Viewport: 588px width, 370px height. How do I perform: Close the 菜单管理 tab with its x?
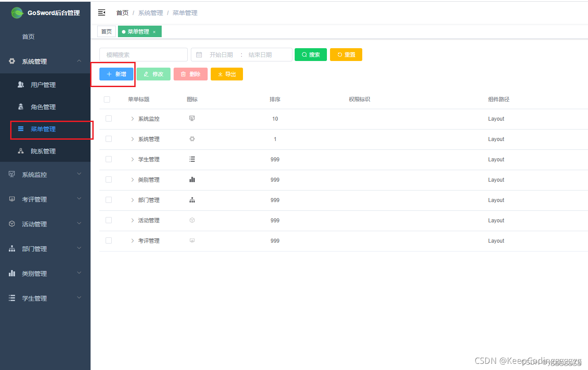154,32
